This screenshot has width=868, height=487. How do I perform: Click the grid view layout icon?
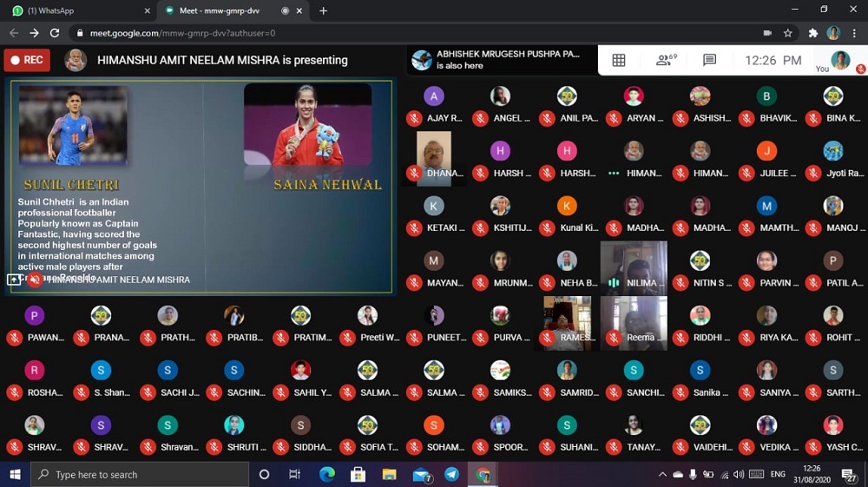[x=619, y=60]
